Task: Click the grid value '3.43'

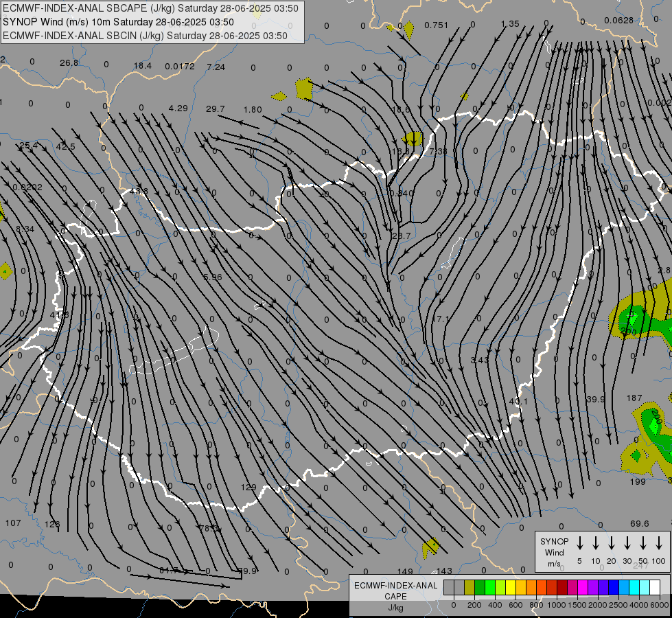Action: tap(480, 360)
